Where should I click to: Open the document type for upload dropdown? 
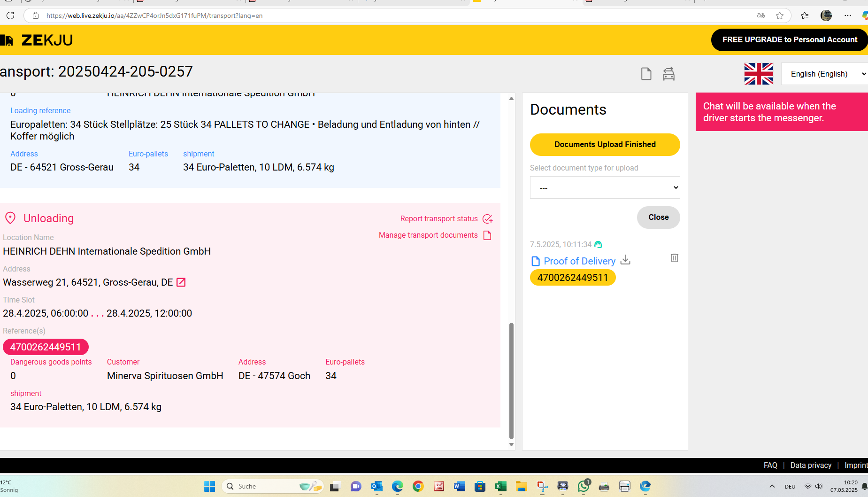click(x=605, y=187)
